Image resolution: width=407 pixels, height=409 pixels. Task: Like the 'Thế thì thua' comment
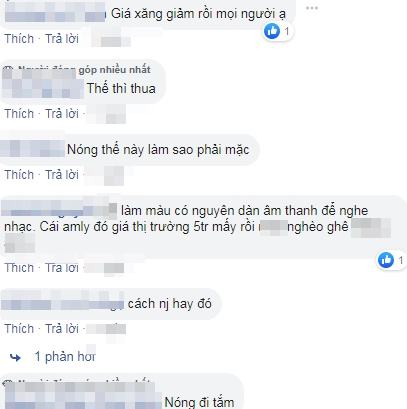click(19, 114)
